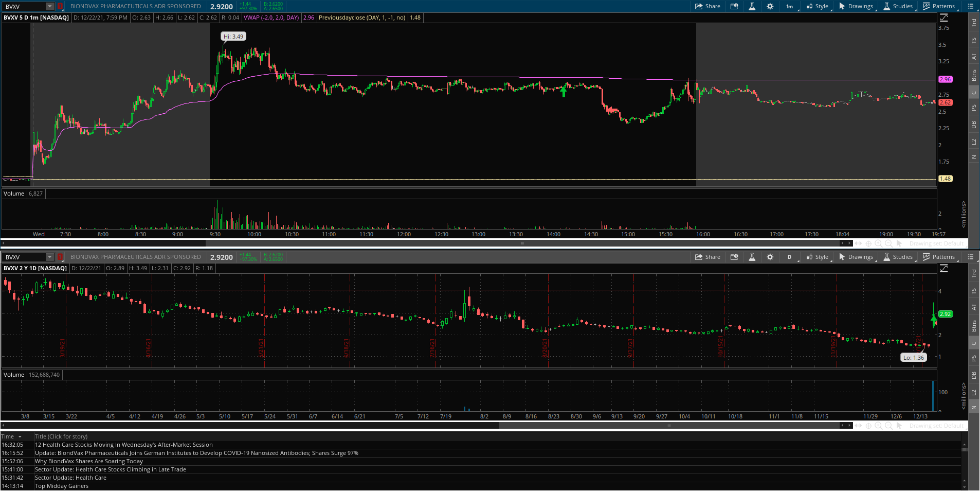Screen dimensions: 980x491
Task: Click the alert calendar icon in top toolbar
Action: click(734, 7)
